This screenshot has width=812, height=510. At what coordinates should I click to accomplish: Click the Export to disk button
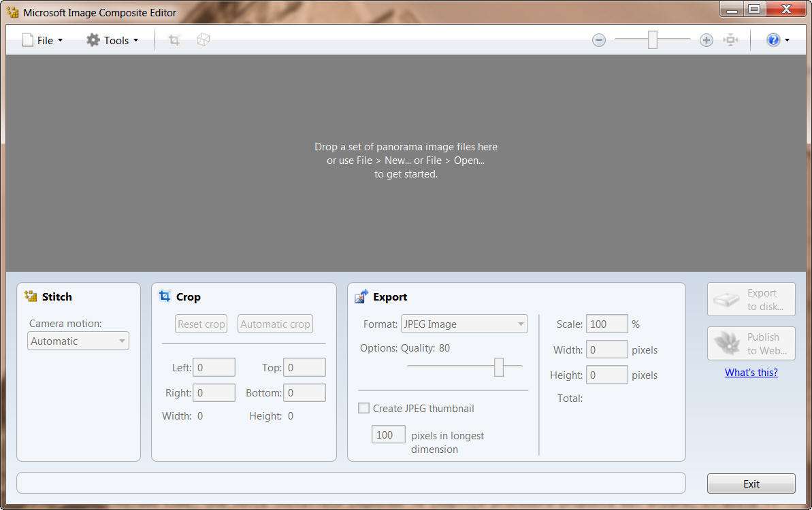tap(751, 300)
